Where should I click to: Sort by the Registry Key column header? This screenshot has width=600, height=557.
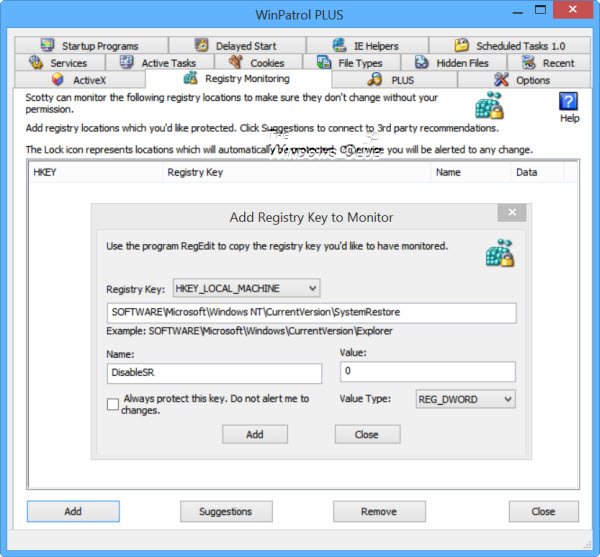tap(297, 173)
